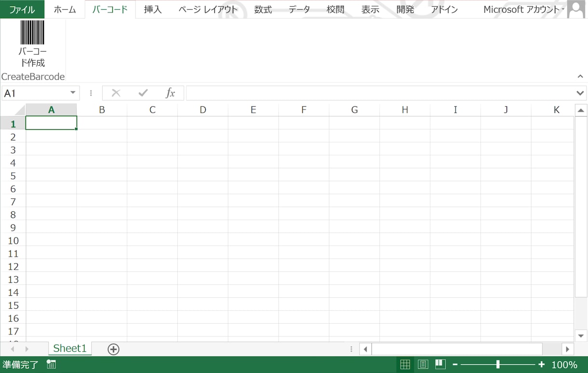The width and height of the screenshot is (588, 373).
Task: Click the 準備完了 status text
Action: pyautogui.click(x=20, y=365)
